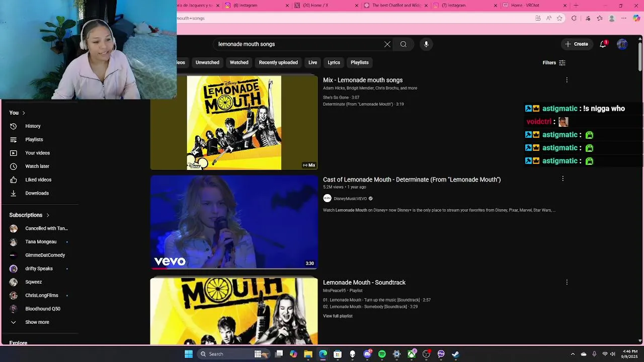Image resolution: width=644 pixels, height=362 pixels.
Task: Add this page to browser favorites
Action: coord(559,18)
